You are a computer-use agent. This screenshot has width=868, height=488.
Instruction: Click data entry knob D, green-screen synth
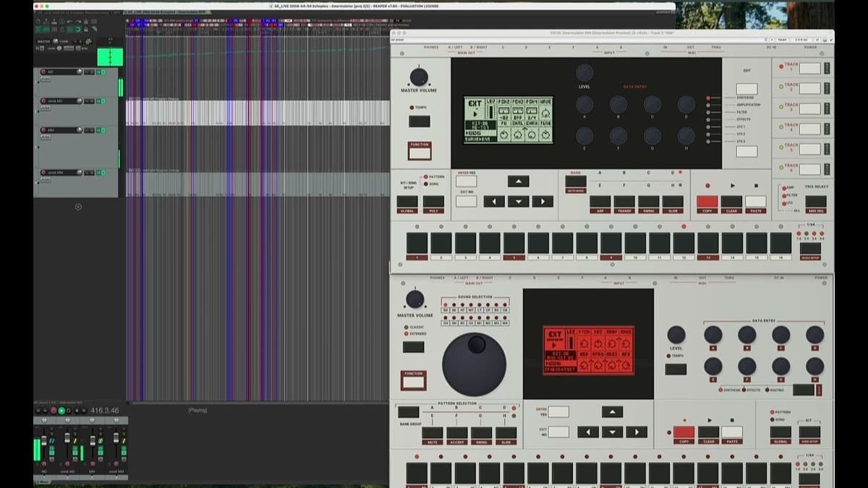coord(686,104)
